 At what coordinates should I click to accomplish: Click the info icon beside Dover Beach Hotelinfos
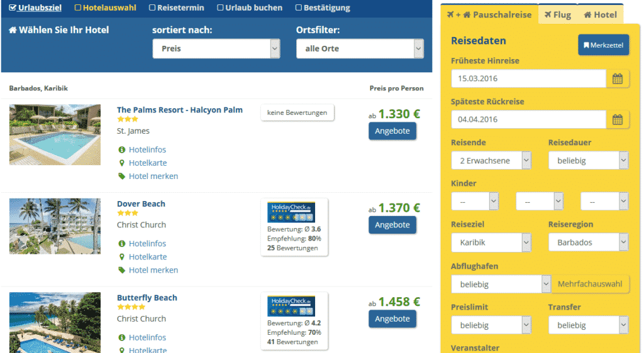click(x=121, y=244)
